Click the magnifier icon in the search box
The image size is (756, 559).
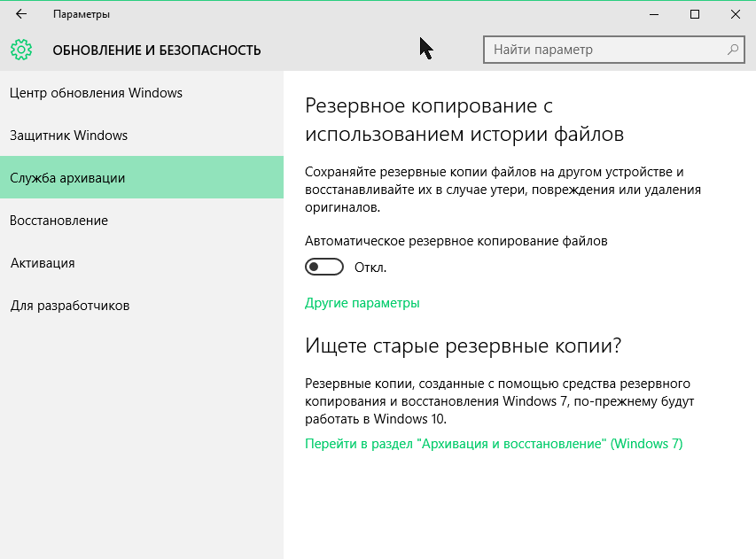pos(733,50)
